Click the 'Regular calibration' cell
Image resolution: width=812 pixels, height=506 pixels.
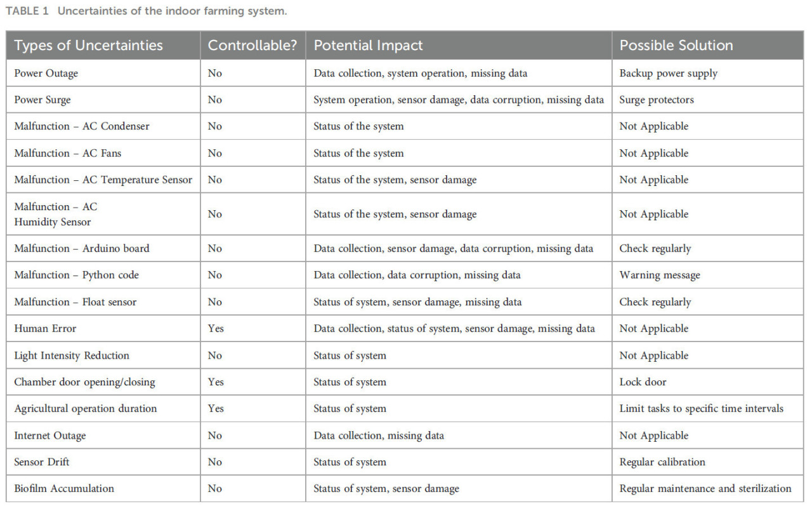[662, 462]
